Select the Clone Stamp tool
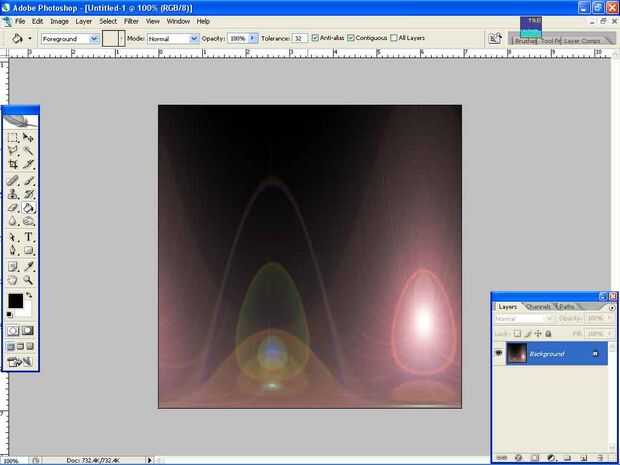620x465 pixels. (13, 194)
